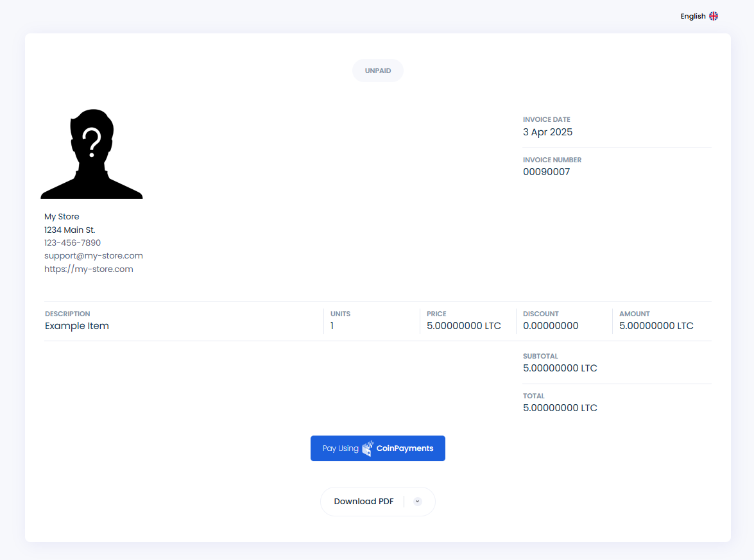Viewport: 754px width, 560px height.
Task: Click the phone number 123-456-7890
Action: 73,242
